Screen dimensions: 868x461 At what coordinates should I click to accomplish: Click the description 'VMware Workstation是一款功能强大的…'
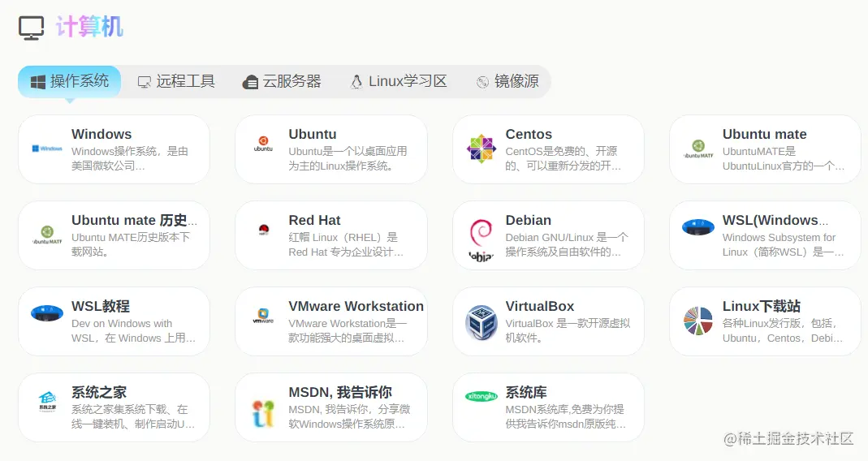348,330
